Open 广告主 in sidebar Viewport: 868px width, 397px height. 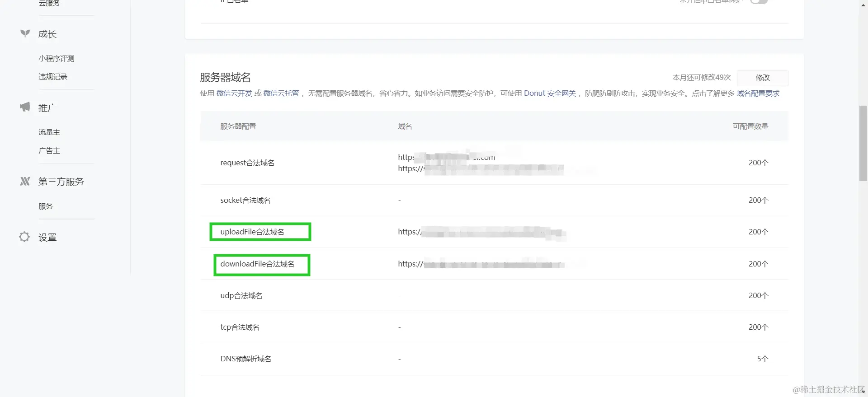tap(49, 151)
